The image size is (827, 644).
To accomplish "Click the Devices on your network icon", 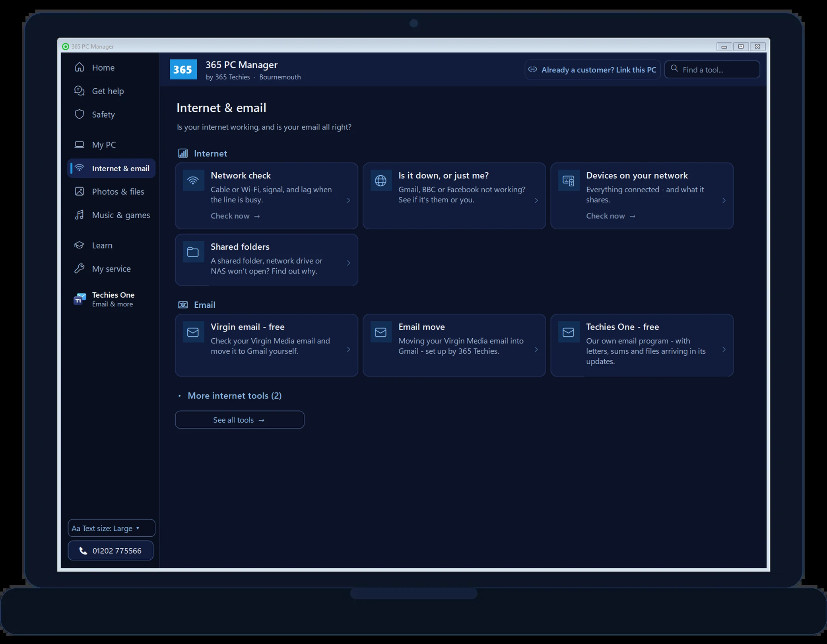I will 569,180.
